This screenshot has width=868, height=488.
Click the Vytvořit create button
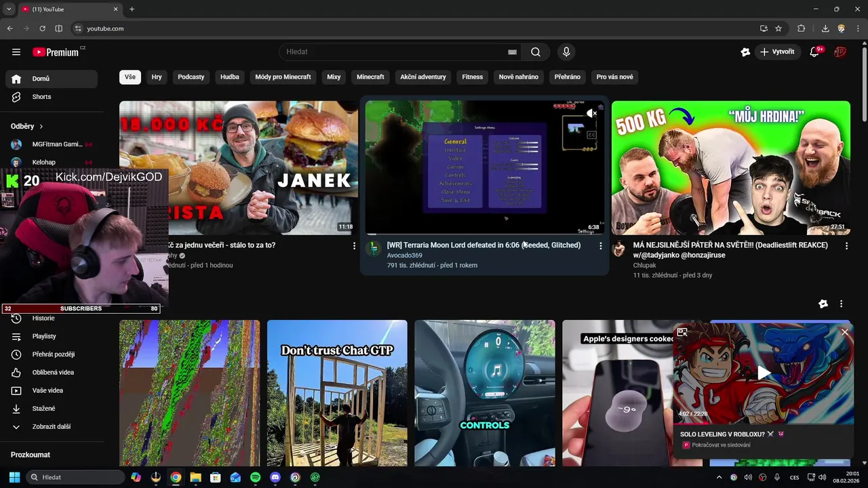point(777,52)
